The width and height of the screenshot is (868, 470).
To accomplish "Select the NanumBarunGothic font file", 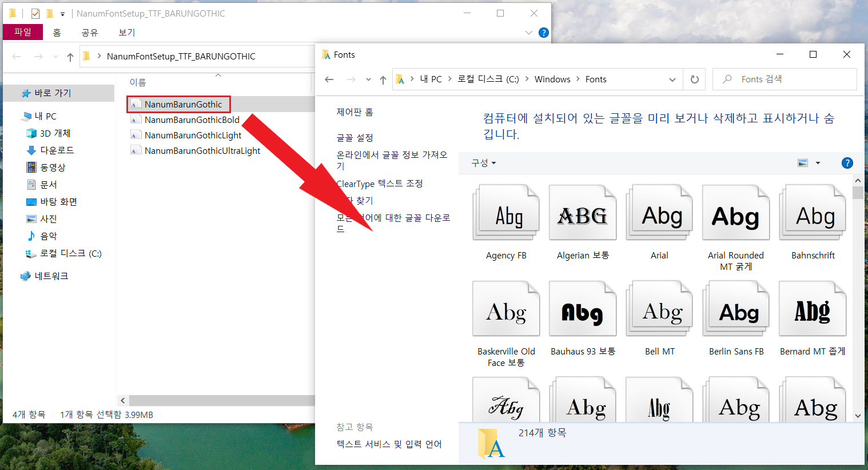I will pyautogui.click(x=178, y=104).
